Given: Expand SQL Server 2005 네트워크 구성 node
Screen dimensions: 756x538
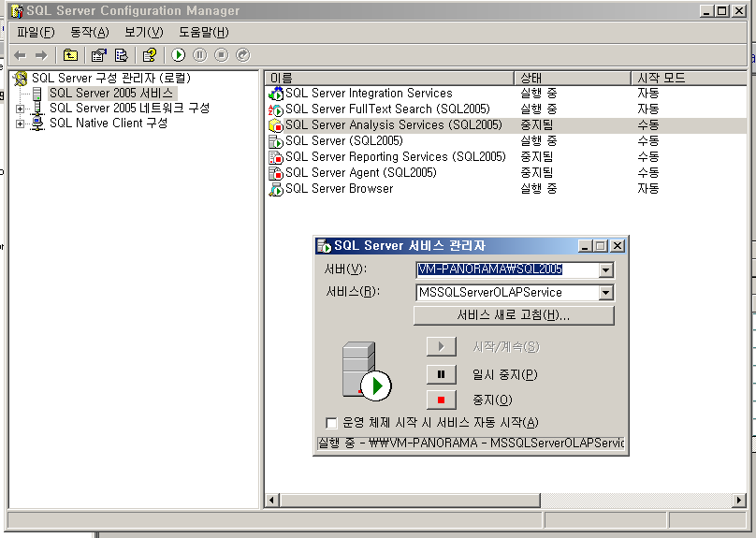Looking at the screenshot, I should click(20, 109).
